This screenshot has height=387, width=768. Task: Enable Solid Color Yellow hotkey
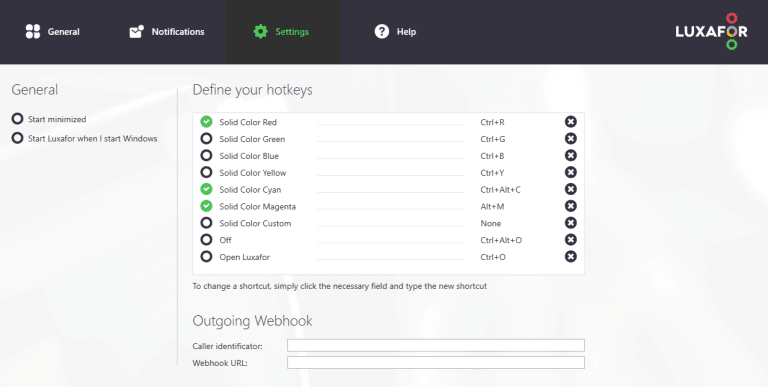[x=206, y=172]
